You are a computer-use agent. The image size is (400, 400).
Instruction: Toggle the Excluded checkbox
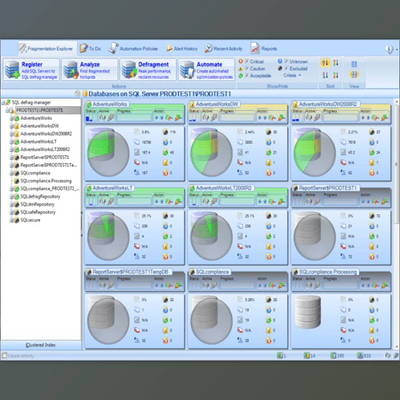[286, 68]
